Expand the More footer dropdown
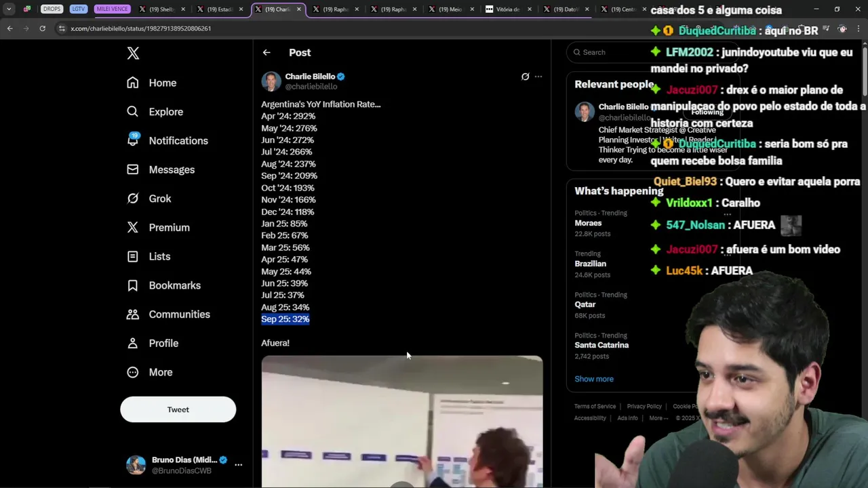The image size is (868, 488). pyautogui.click(x=658, y=418)
